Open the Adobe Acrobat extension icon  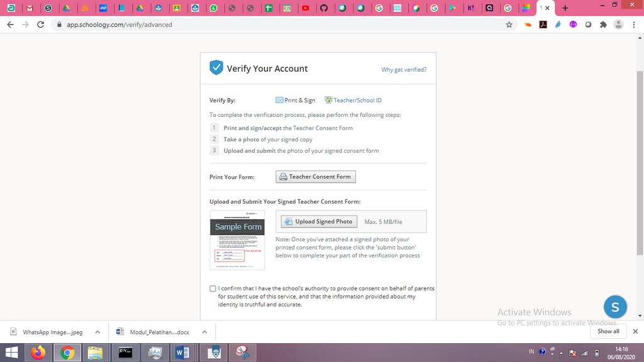click(543, 25)
